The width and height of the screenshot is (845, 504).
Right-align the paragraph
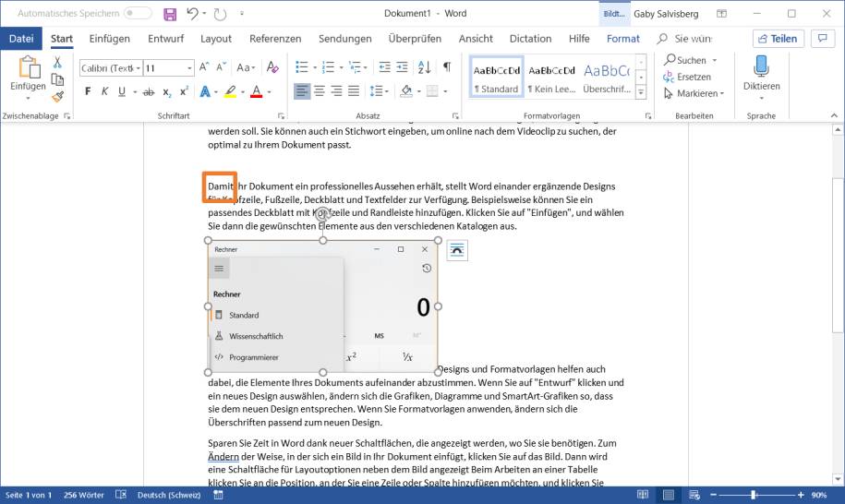[336, 91]
